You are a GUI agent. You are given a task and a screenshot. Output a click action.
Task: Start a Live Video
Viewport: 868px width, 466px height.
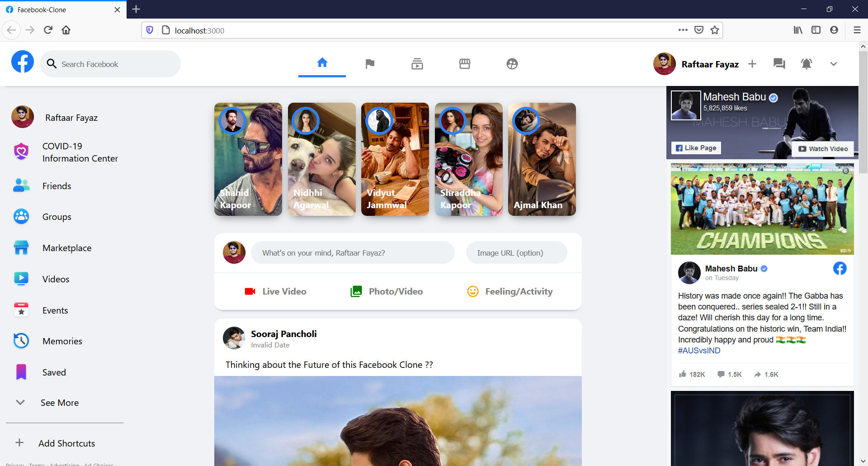[275, 291]
